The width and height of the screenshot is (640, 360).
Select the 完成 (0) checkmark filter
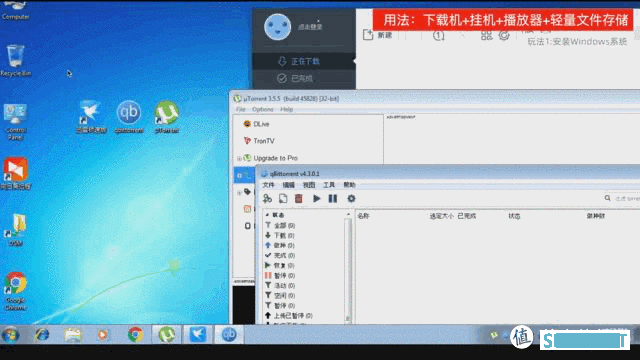click(x=284, y=256)
